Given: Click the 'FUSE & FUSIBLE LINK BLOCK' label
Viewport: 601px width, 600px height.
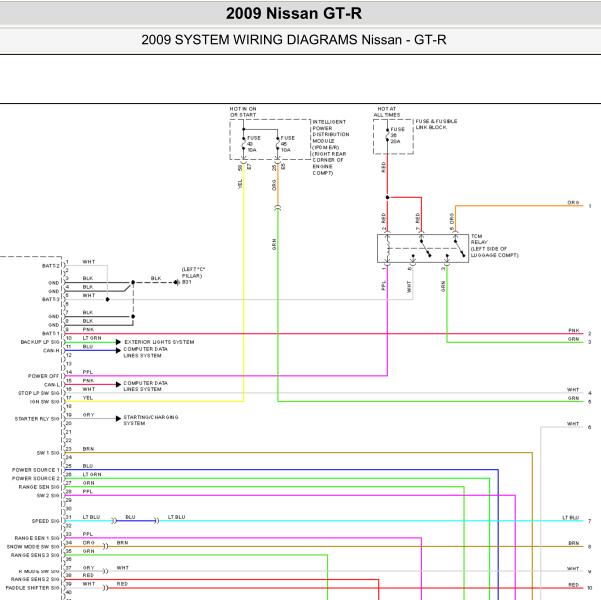Looking at the screenshot, I should (436, 124).
